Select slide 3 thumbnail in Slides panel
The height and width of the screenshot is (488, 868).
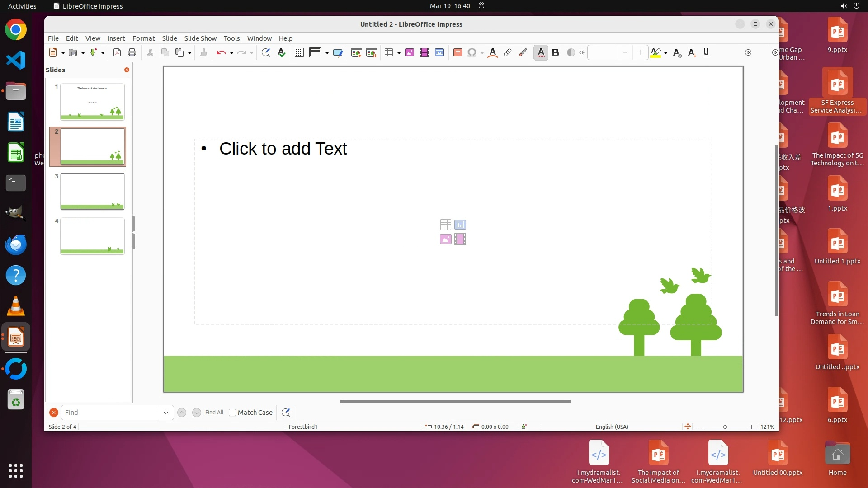pos(92,191)
